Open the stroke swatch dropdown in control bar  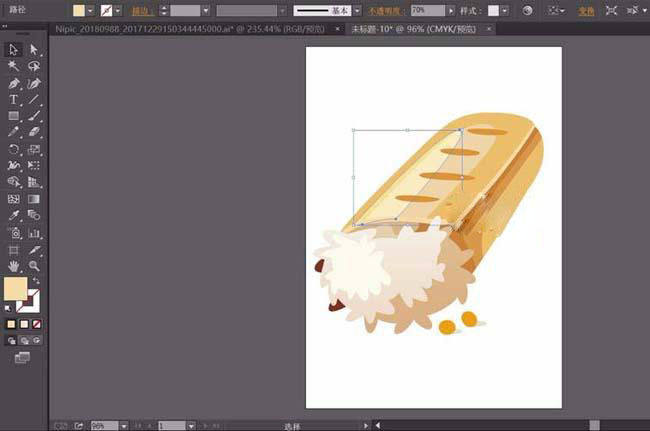(x=118, y=10)
